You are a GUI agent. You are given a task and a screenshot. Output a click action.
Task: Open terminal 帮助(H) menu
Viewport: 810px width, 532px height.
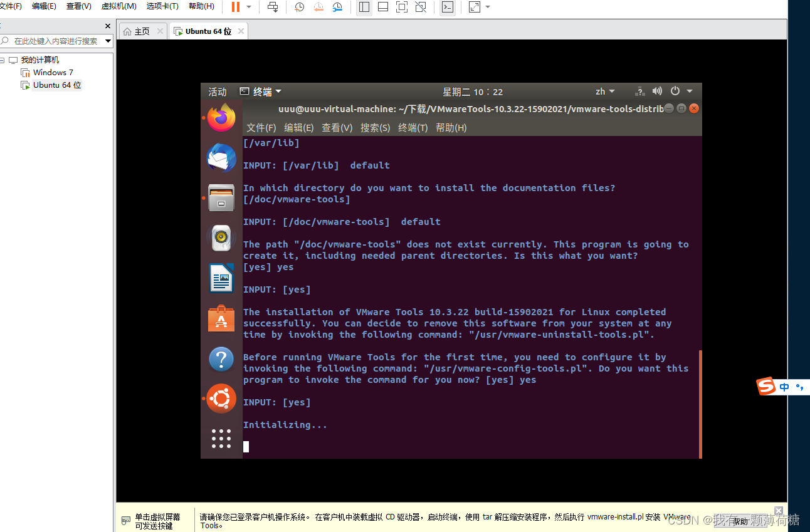click(451, 128)
